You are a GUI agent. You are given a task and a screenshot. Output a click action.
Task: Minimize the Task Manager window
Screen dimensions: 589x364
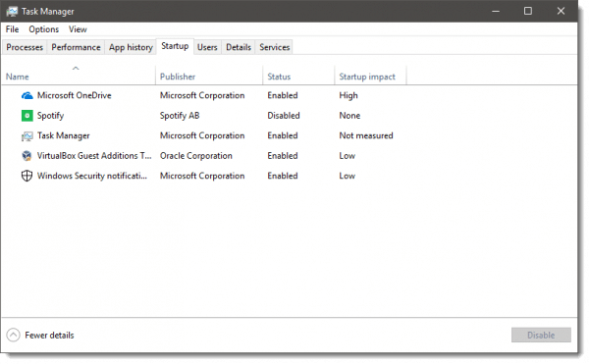(496, 11)
